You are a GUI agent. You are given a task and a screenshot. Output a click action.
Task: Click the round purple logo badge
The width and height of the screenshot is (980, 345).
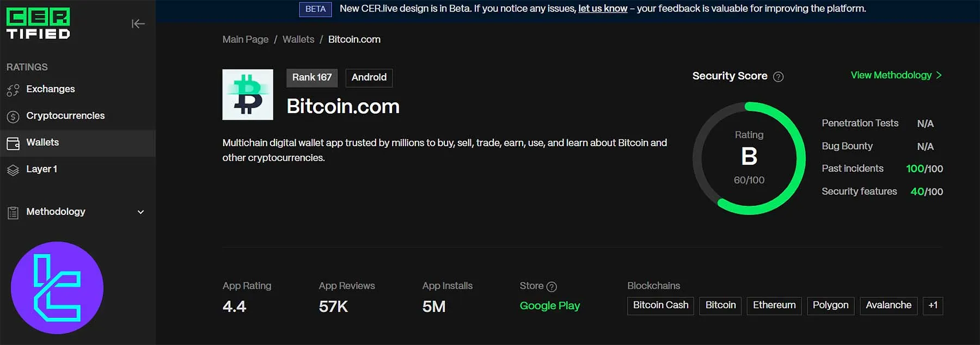[57, 287]
